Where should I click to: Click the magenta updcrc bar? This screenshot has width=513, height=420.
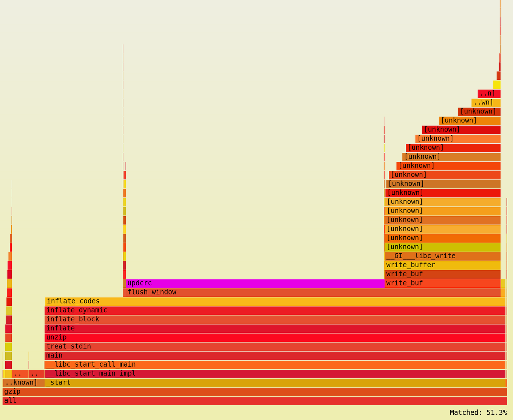[253, 283]
